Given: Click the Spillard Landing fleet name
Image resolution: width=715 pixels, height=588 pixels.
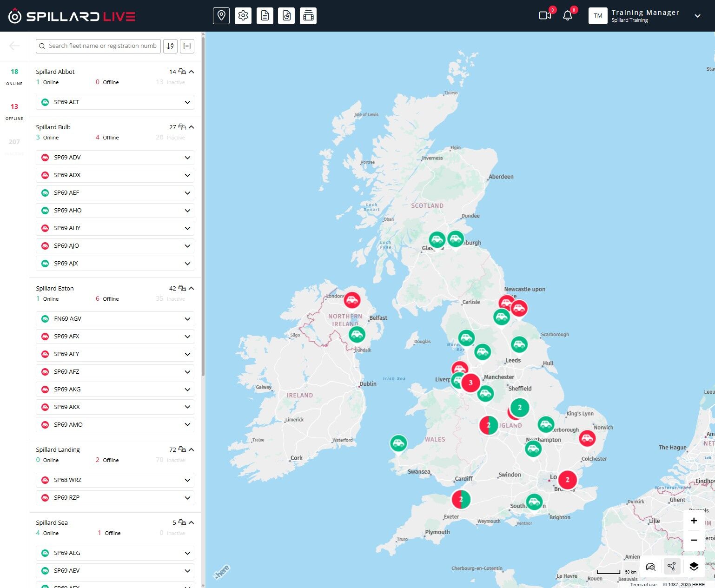Looking at the screenshot, I should [x=58, y=449].
